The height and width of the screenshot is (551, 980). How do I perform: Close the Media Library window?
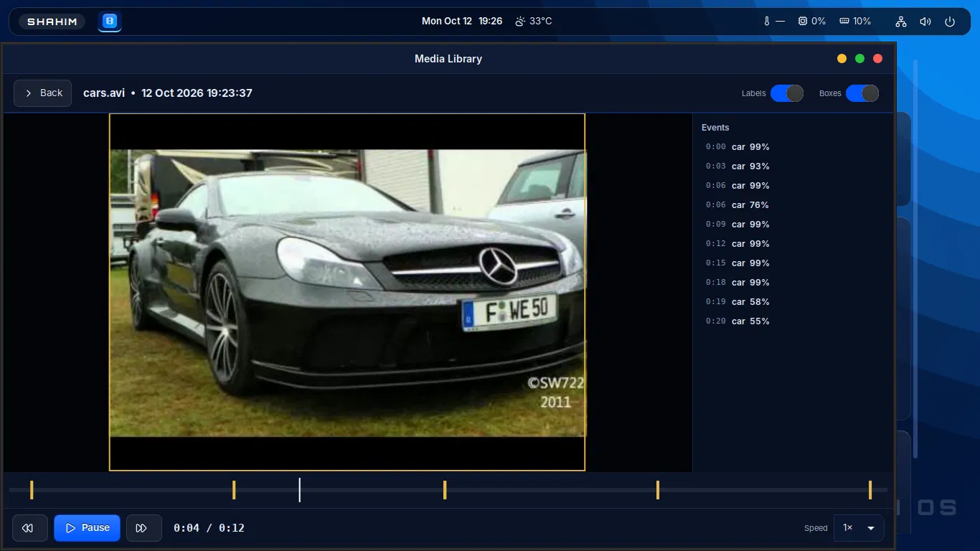tap(877, 59)
